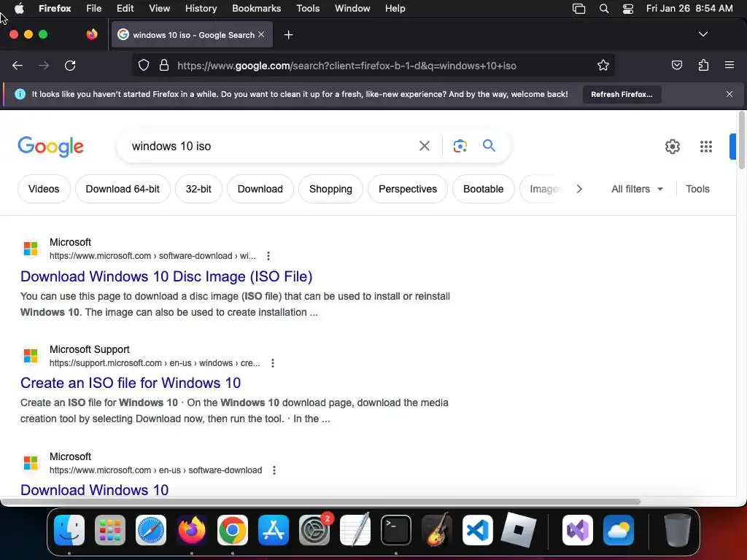Open the History menu
This screenshot has height=560, width=747.
click(201, 9)
